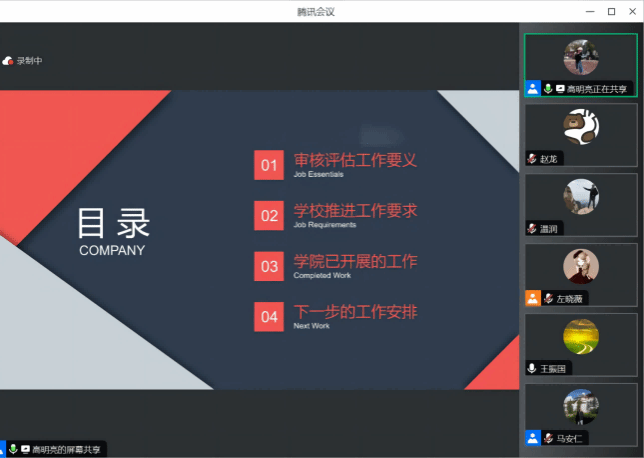The height and width of the screenshot is (458, 644).
Task: Click the 02 学校推进工作要求 agenda item
Action: 335,215
